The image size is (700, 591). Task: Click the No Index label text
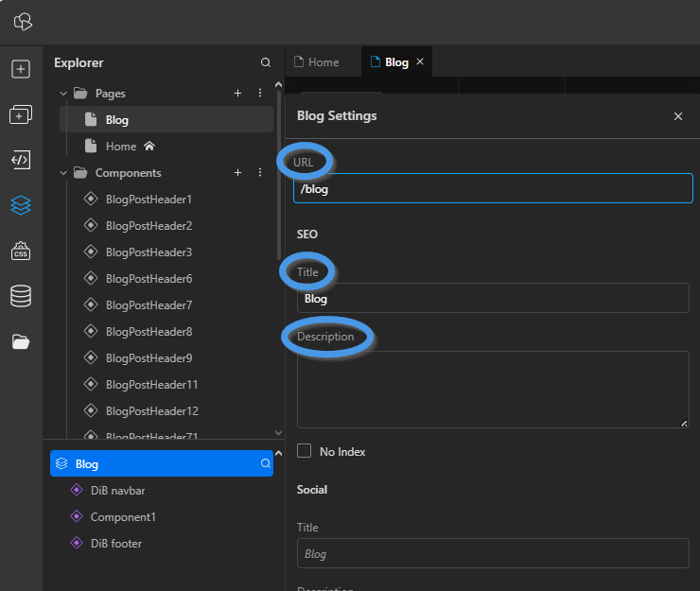pyautogui.click(x=342, y=452)
